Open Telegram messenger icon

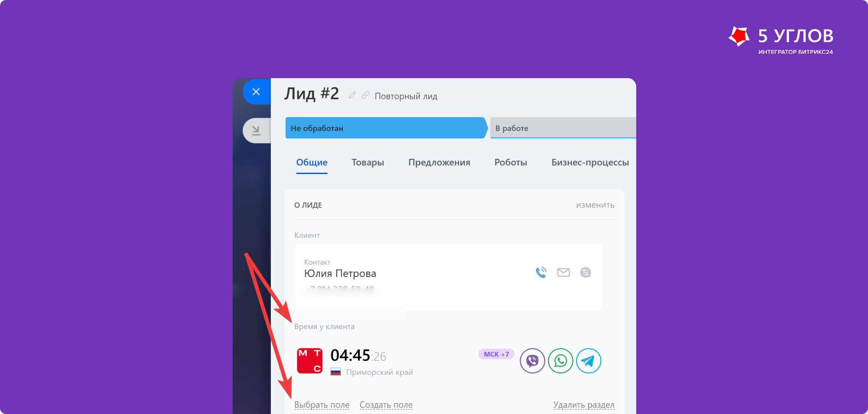[x=589, y=361]
